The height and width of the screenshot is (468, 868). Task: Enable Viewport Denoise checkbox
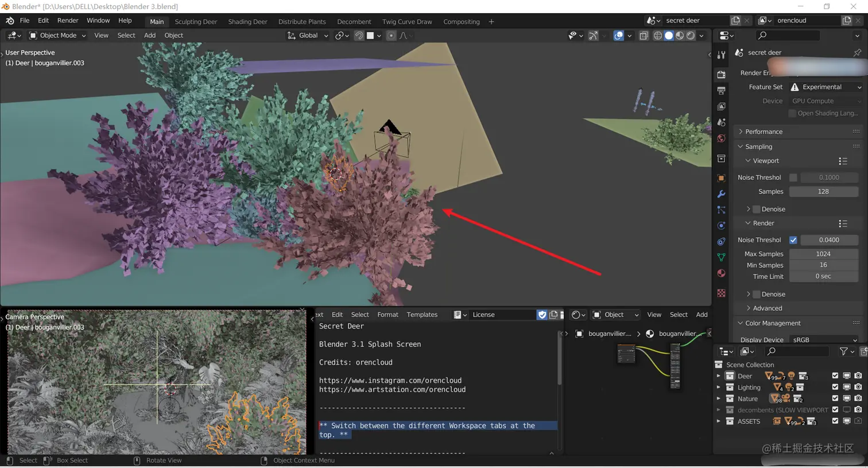pos(756,209)
